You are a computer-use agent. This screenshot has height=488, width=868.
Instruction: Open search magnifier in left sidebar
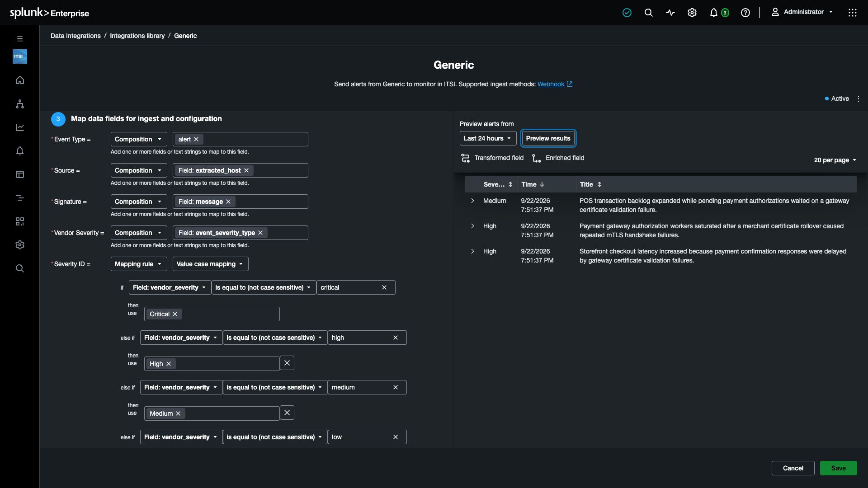[x=19, y=268]
